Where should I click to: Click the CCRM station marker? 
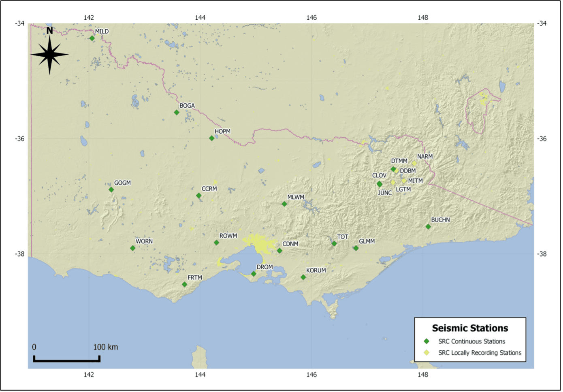click(x=199, y=196)
